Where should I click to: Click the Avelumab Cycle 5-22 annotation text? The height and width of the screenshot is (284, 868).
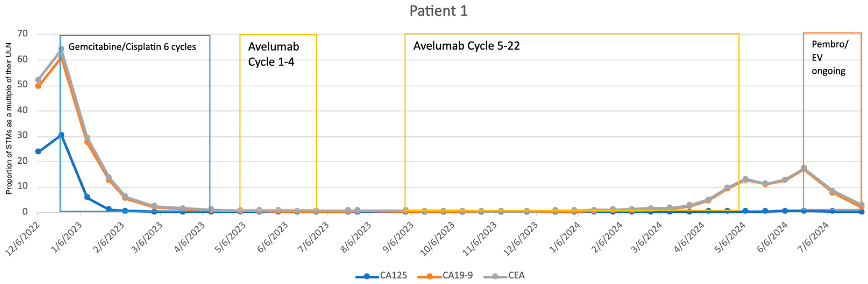pos(466,45)
